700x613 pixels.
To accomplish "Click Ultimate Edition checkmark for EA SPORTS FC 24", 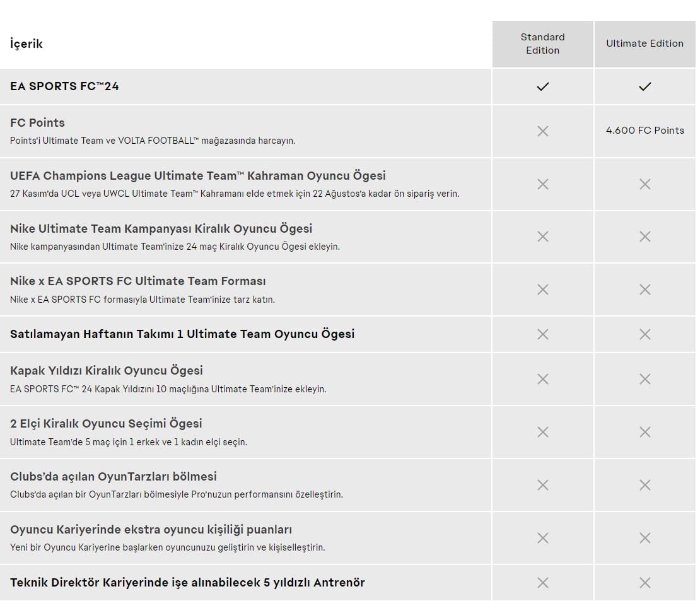I will (x=645, y=86).
